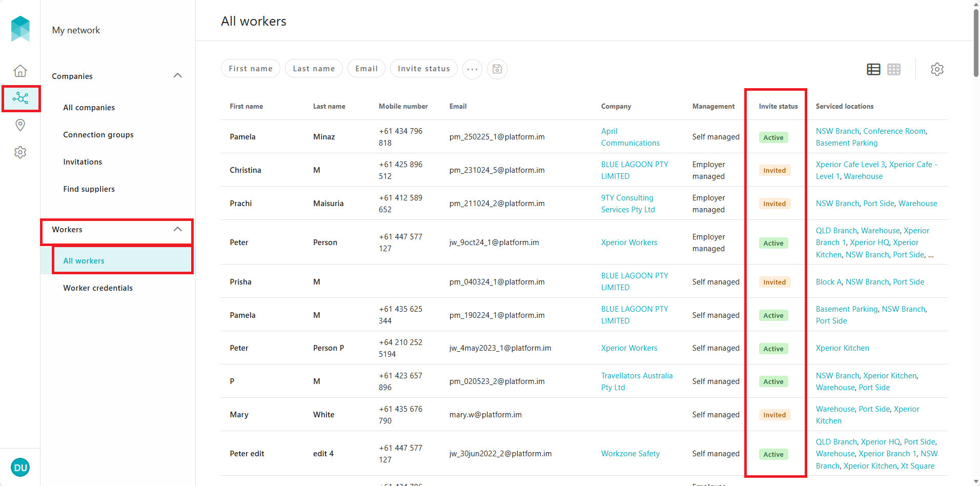
Task: Open 9TY Consulting Services Pty Ltd link
Action: tap(628, 204)
